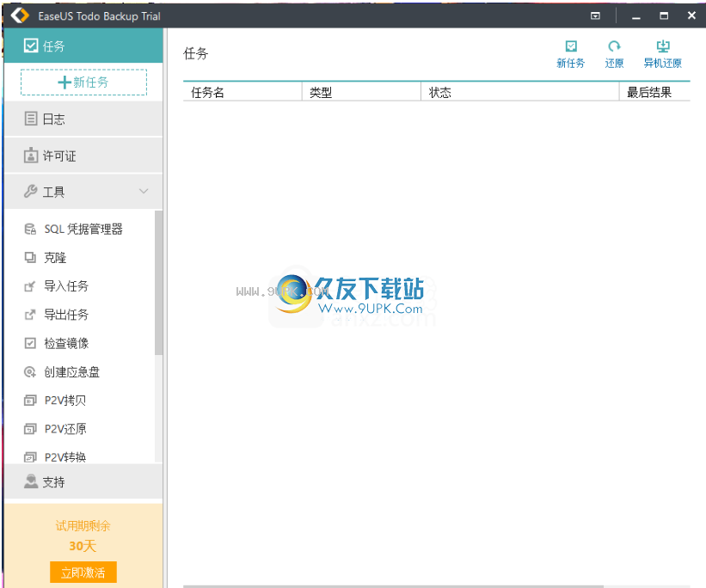Select P2V转换 tool
The height and width of the screenshot is (588, 706).
tap(65, 457)
